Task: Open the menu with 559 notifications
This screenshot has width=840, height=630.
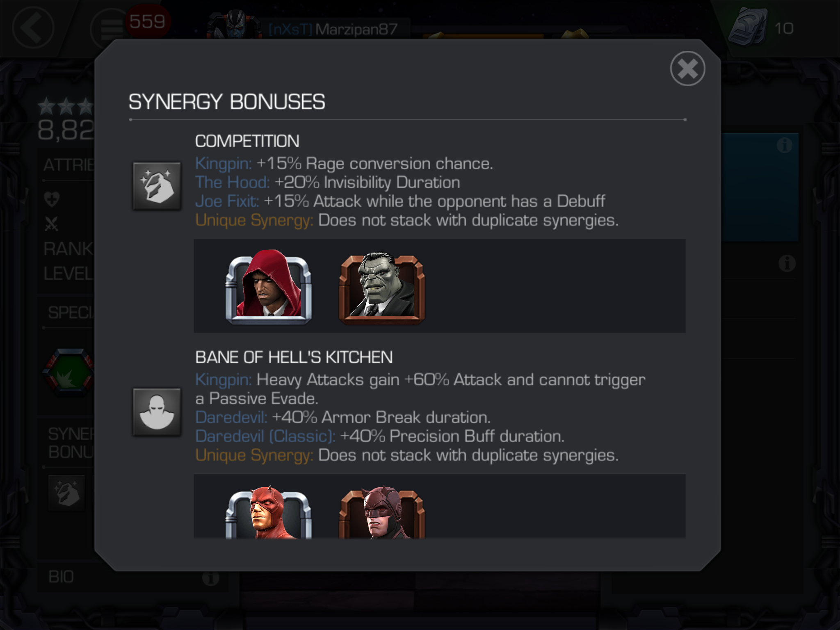Action: click(109, 29)
